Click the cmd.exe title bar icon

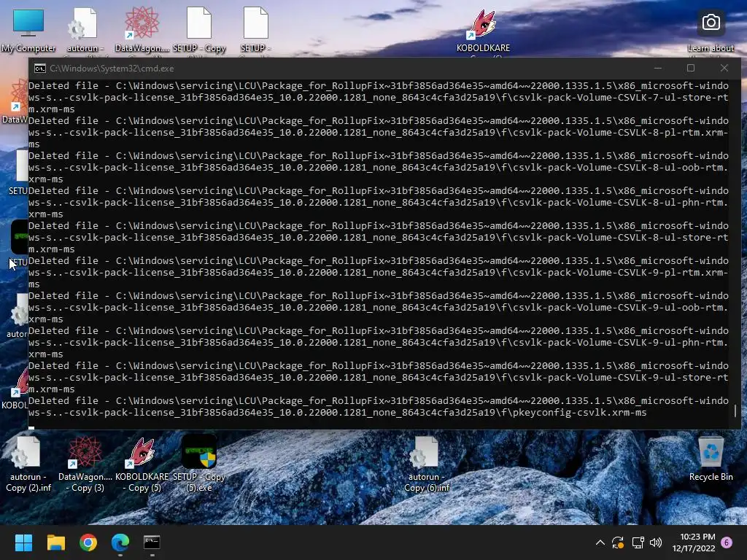(x=40, y=69)
